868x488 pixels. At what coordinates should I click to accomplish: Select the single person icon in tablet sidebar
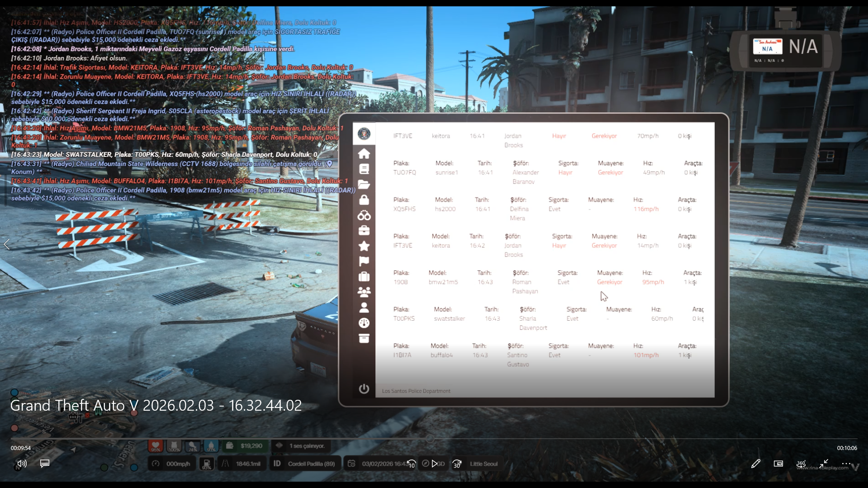point(364,308)
